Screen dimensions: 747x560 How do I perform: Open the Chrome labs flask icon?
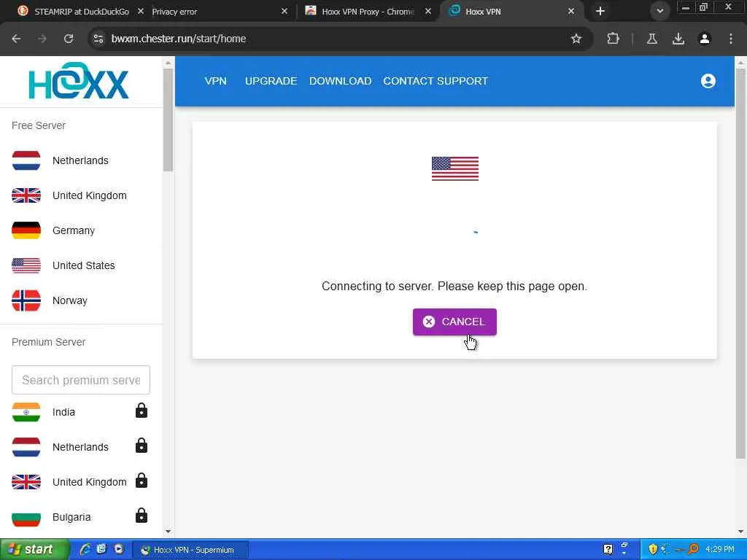point(652,39)
